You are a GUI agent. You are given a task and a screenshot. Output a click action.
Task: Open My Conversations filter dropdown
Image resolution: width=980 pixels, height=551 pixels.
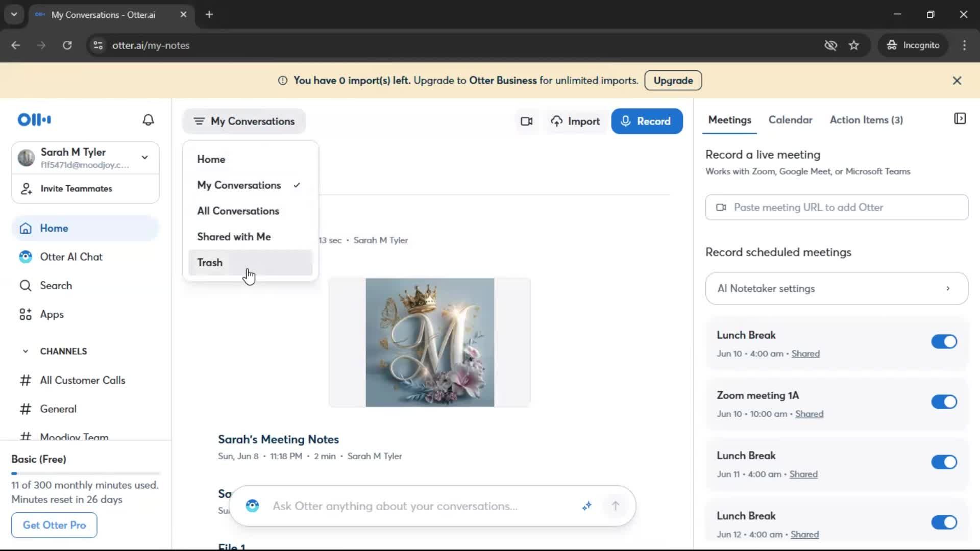[x=244, y=121]
